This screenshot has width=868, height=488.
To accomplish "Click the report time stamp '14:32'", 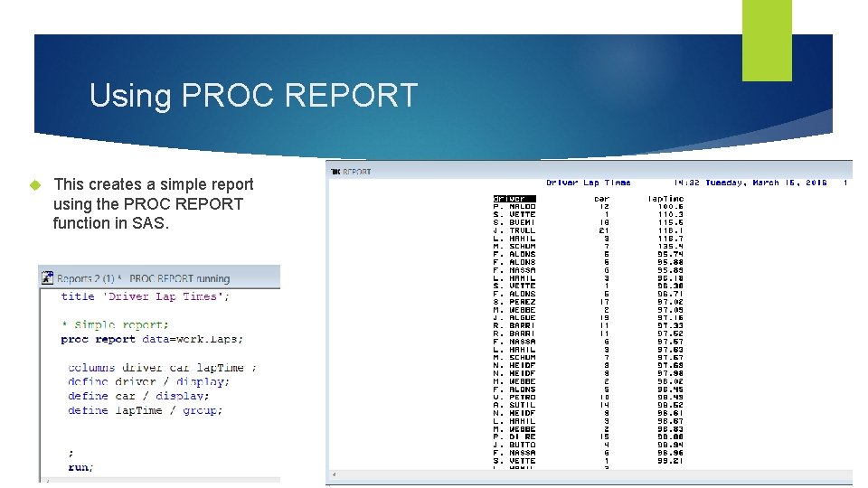I will [x=686, y=183].
